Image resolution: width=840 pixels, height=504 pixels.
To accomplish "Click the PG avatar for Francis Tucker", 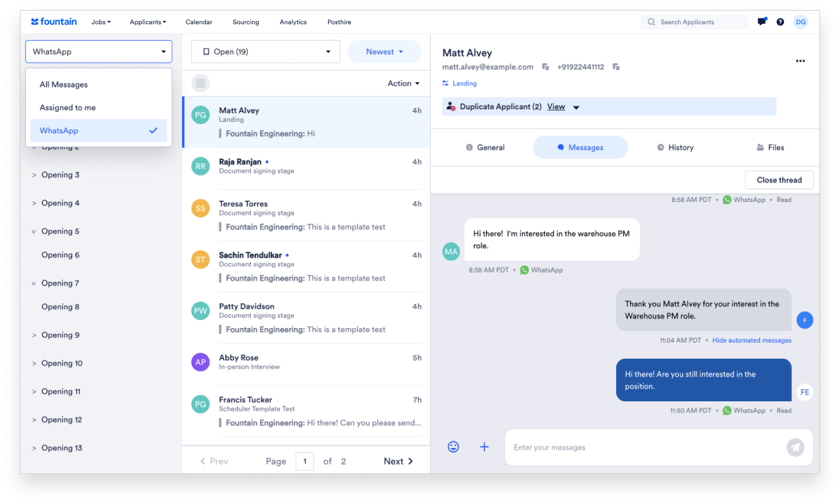I will pyautogui.click(x=201, y=404).
